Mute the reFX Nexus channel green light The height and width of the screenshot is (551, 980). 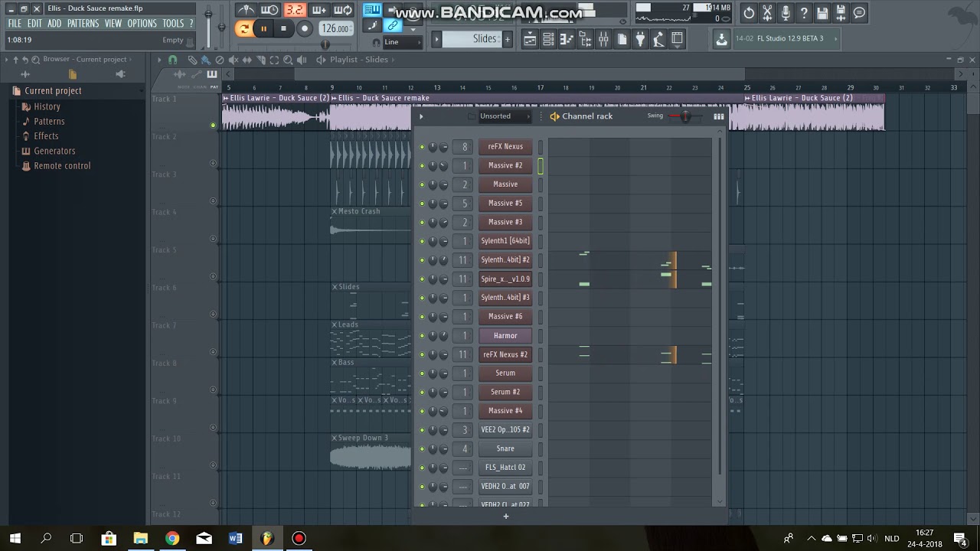[x=422, y=147]
